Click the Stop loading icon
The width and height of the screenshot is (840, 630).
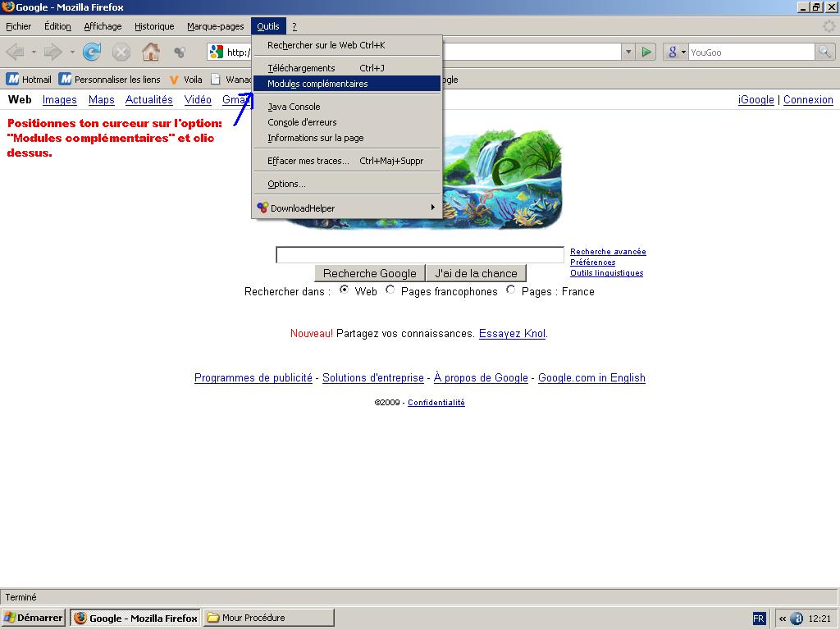[121, 52]
